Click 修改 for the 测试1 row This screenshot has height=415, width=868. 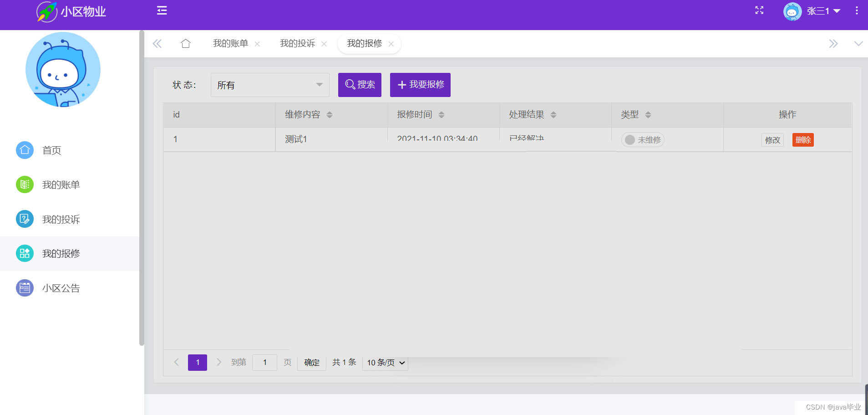(x=772, y=140)
